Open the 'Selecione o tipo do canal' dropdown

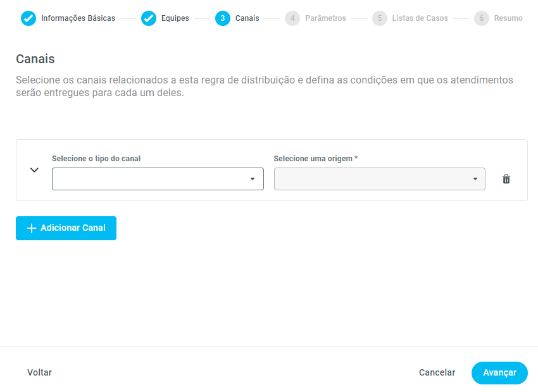[x=158, y=179]
